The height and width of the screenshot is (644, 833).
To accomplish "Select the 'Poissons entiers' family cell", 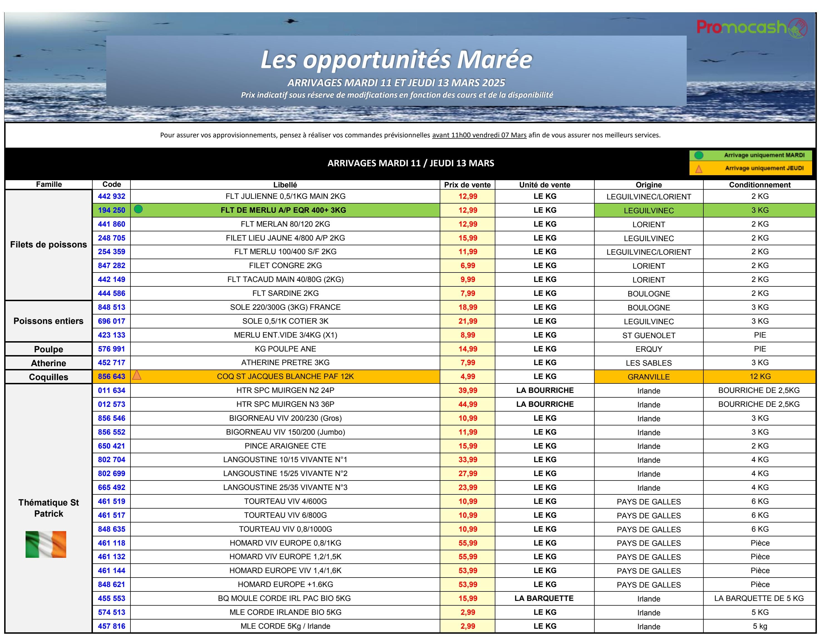I will pyautogui.click(x=49, y=321).
